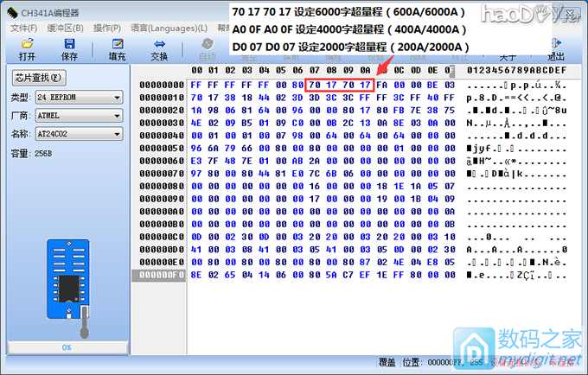
Task: Open the 操作(P) menu
Action: (107, 28)
